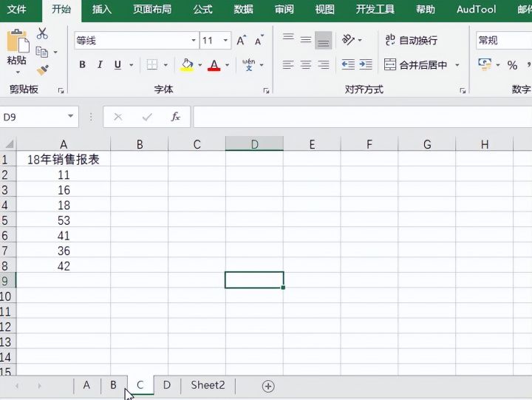Screen dimensions: 532x400
Task: Expand the underline style dropdown arrow
Action: [x=132, y=65]
